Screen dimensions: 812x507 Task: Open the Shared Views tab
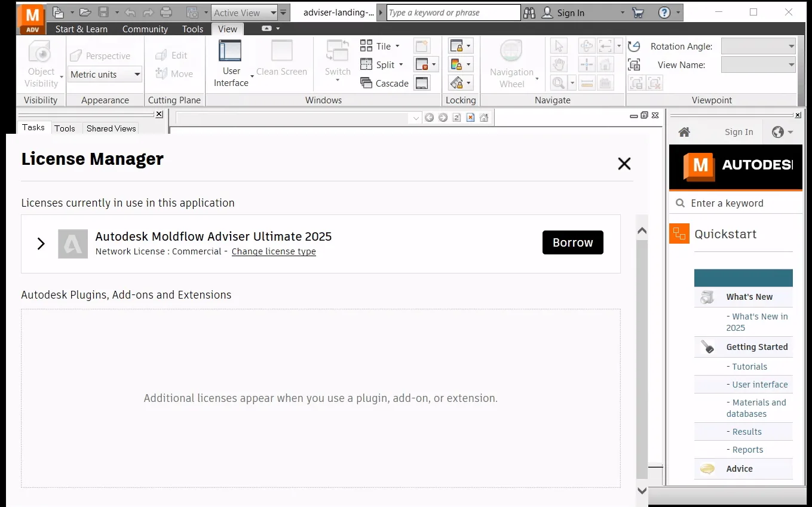point(111,128)
